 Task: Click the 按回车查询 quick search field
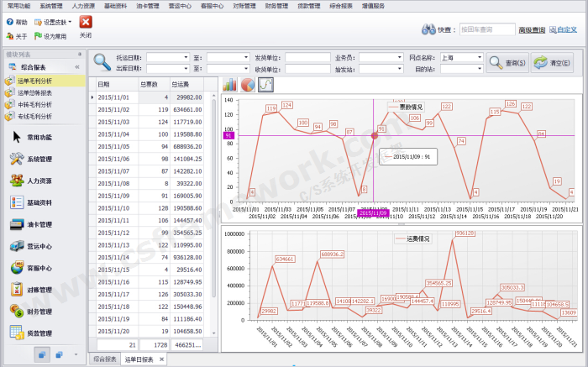[487, 29]
